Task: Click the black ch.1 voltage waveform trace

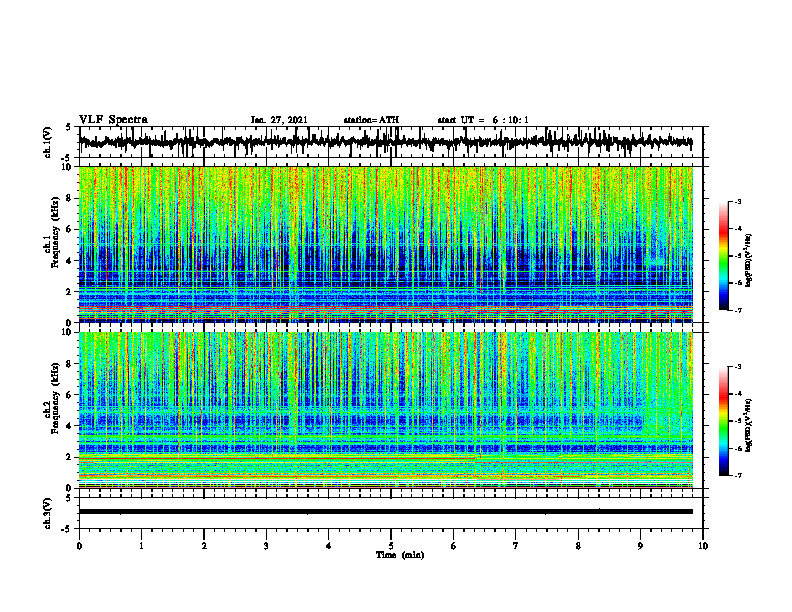Action: (x=385, y=142)
